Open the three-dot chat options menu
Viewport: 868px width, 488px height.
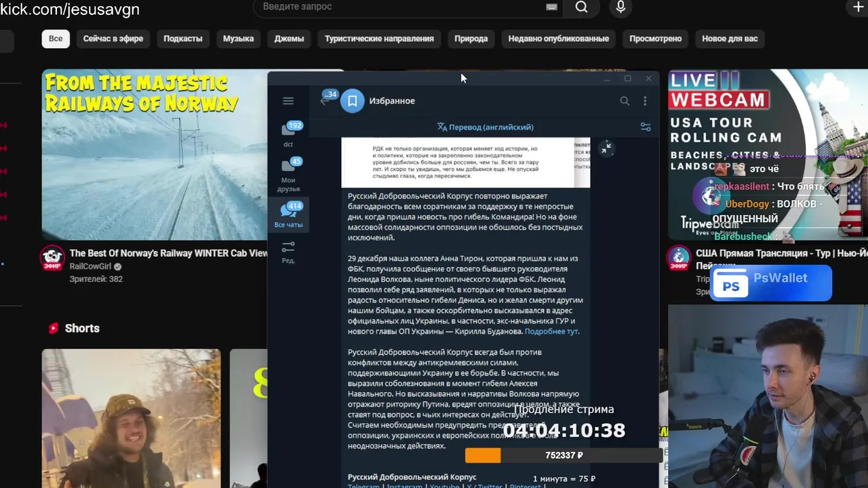pos(645,101)
